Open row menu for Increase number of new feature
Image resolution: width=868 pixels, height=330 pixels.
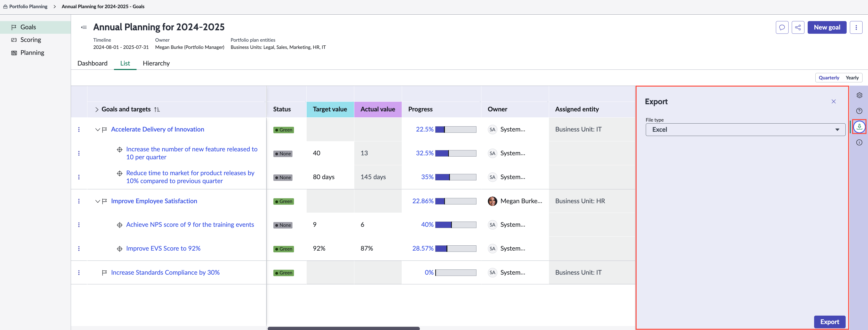coord(79,153)
